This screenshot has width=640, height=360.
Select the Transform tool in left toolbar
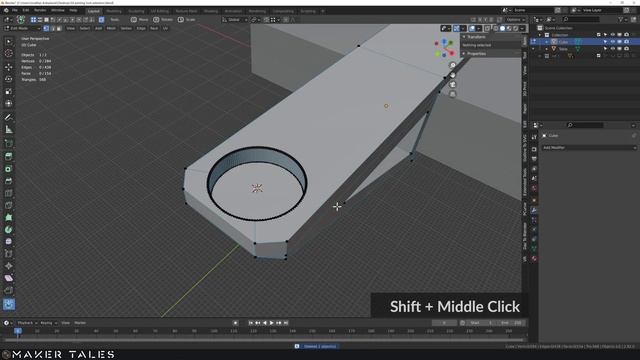click(9, 104)
